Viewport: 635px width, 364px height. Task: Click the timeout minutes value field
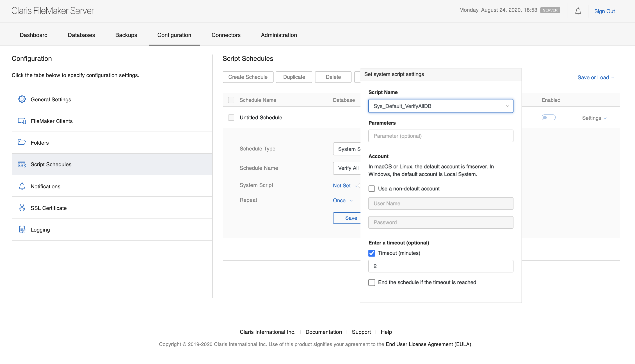click(441, 266)
